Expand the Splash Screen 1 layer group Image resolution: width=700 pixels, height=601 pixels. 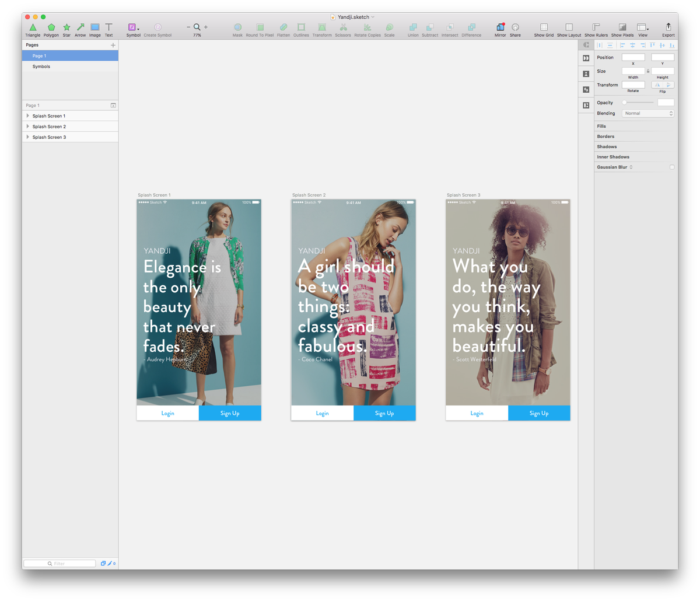pos(27,116)
